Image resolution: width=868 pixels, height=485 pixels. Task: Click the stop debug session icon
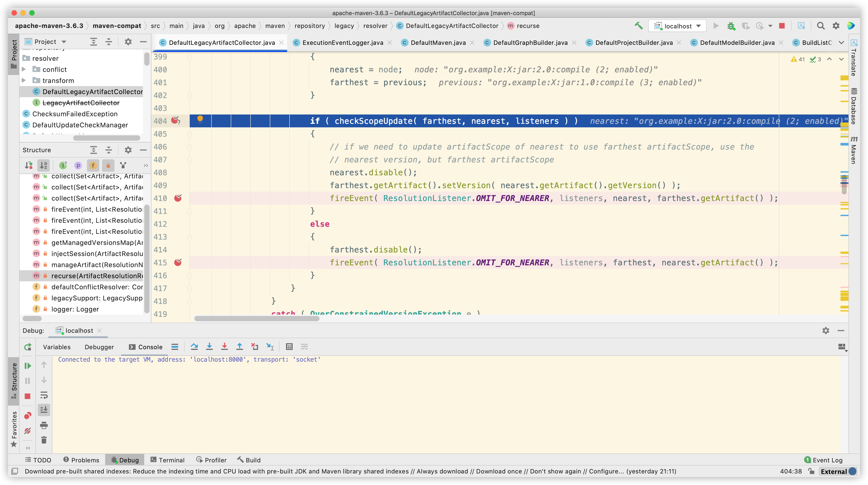tap(28, 396)
